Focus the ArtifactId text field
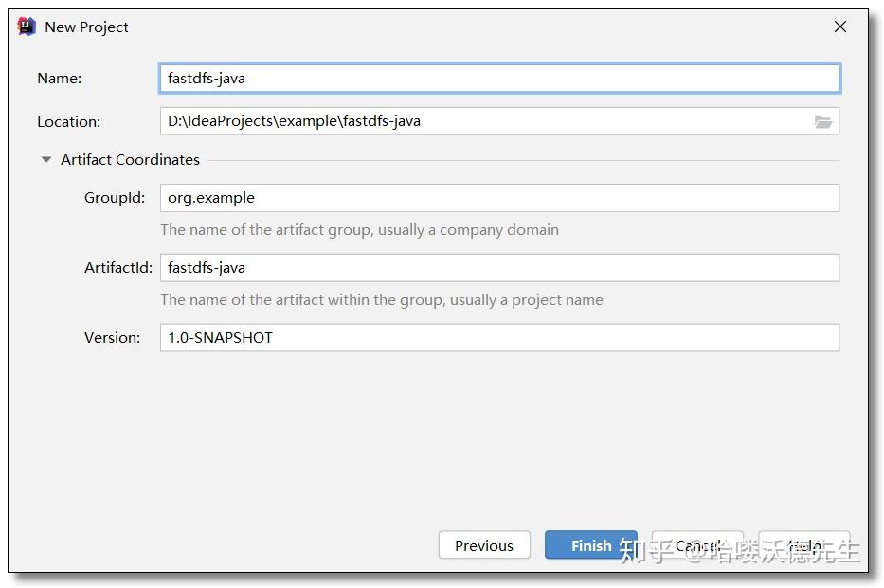 point(499,268)
